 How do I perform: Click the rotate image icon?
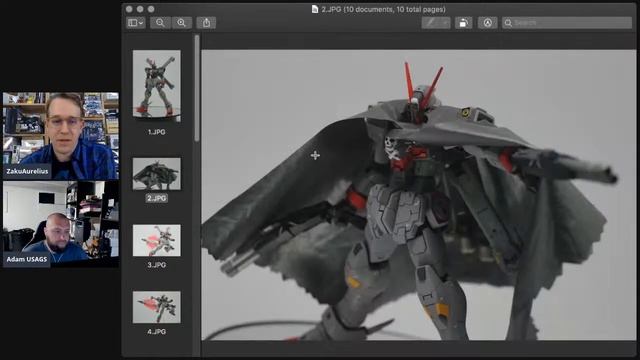pyautogui.click(x=463, y=23)
